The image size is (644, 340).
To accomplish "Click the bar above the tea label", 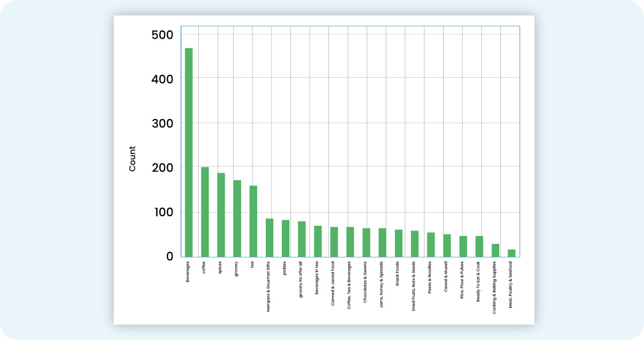I will tap(253, 221).
